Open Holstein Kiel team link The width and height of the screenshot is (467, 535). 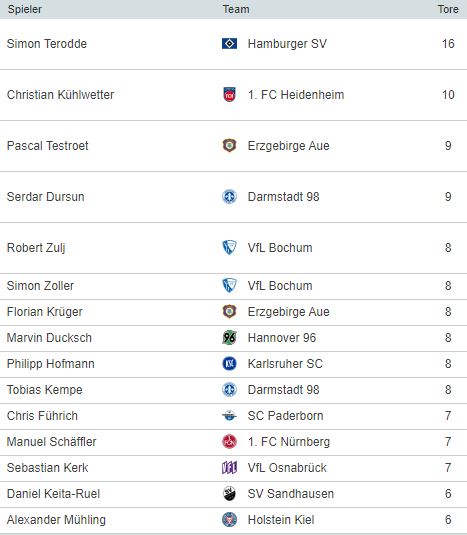(281, 520)
